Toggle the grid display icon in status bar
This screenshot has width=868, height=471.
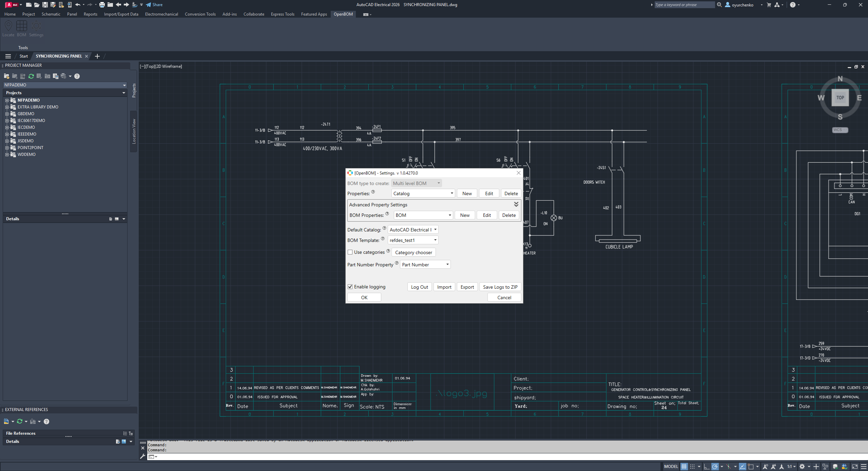coord(684,467)
